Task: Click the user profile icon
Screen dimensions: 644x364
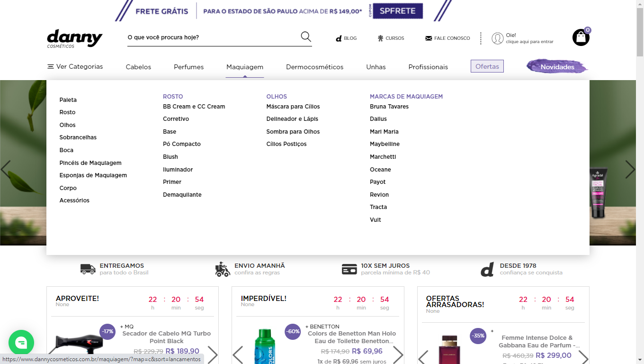Action: (x=497, y=38)
